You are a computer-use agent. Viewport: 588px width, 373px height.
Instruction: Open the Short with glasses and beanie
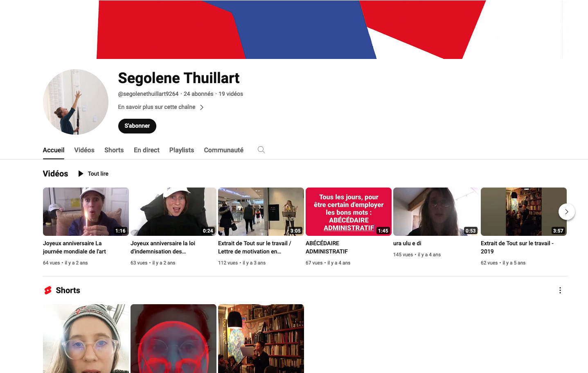click(86, 339)
